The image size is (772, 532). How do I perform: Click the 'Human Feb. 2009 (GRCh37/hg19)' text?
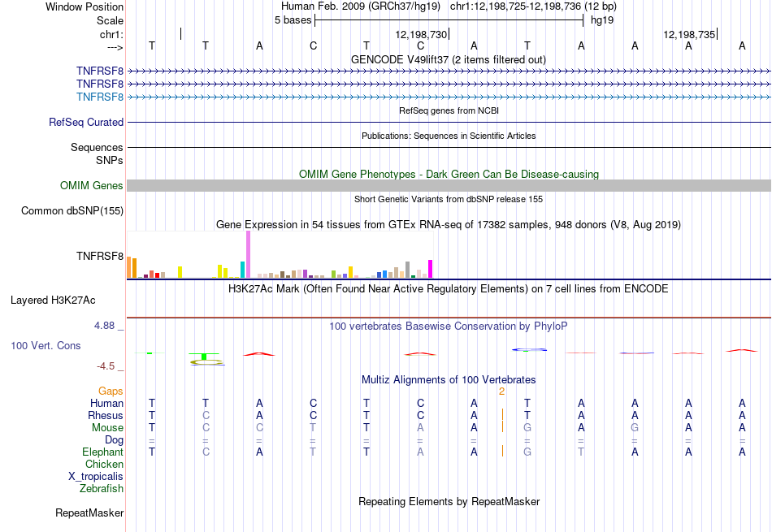pyautogui.click(x=361, y=6)
